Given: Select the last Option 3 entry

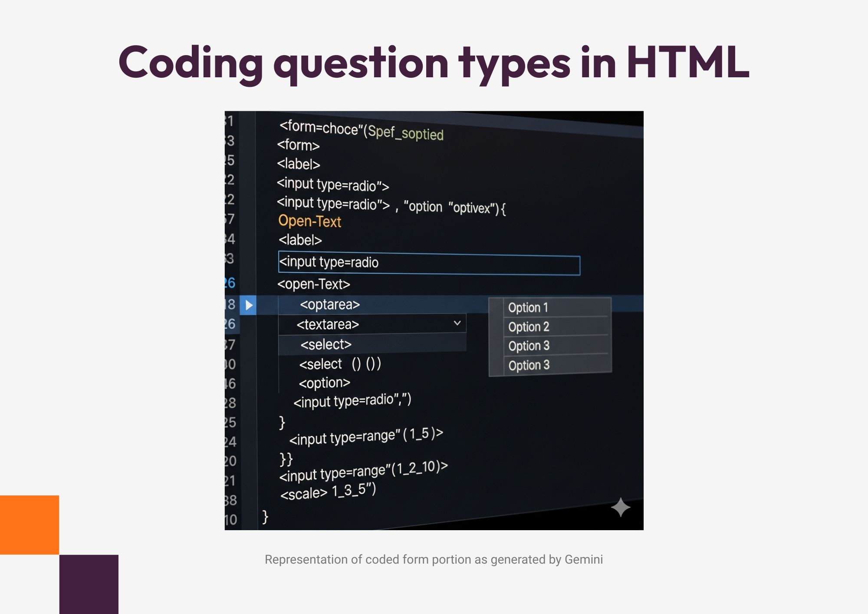Looking at the screenshot, I should (529, 365).
